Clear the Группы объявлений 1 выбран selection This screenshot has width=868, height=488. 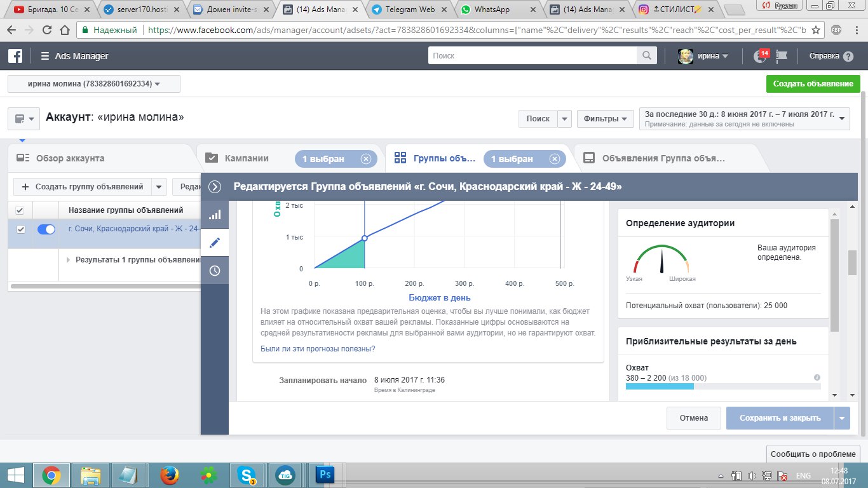click(x=555, y=159)
